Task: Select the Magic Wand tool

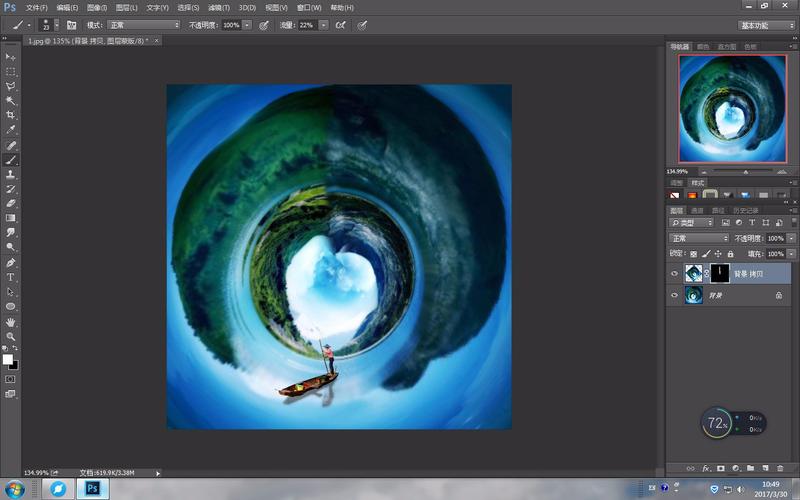Action: coord(10,101)
